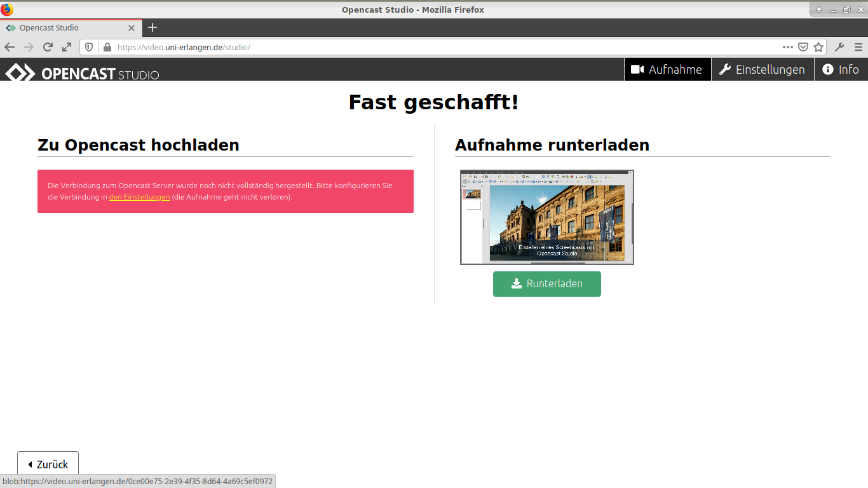Save page with the Pocket icon
This screenshot has width=868, height=488.
pyautogui.click(x=803, y=47)
